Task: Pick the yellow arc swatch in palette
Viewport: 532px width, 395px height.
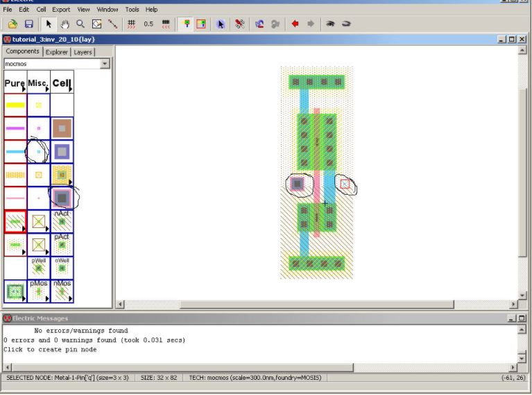Action: pyautogui.click(x=15, y=105)
